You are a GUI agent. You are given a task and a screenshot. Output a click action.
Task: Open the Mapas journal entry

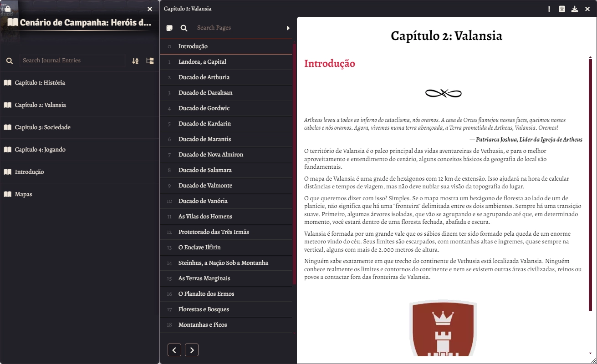pyautogui.click(x=80, y=194)
